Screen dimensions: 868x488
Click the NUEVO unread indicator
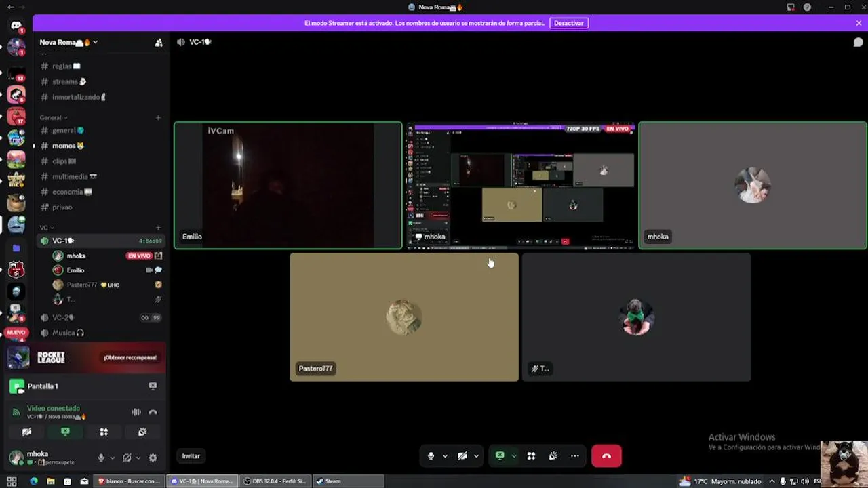16,333
